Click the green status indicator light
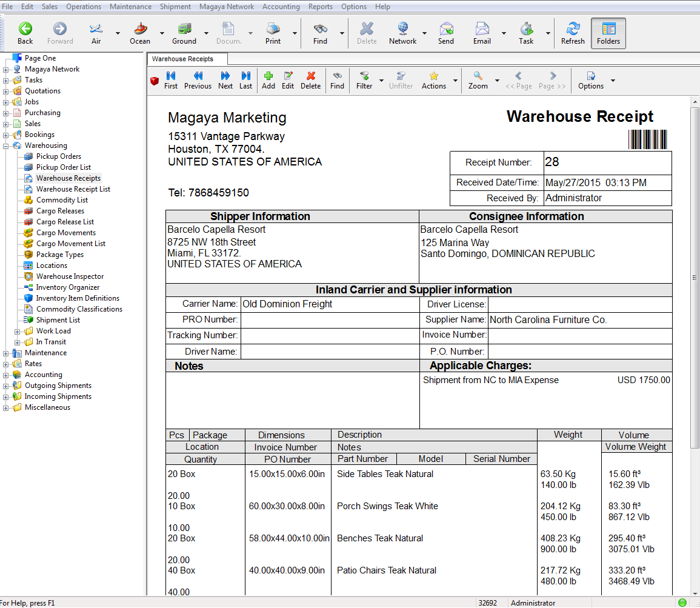Image resolution: width=700 pixels, height=608 pixels. click(x=682, y=603)
